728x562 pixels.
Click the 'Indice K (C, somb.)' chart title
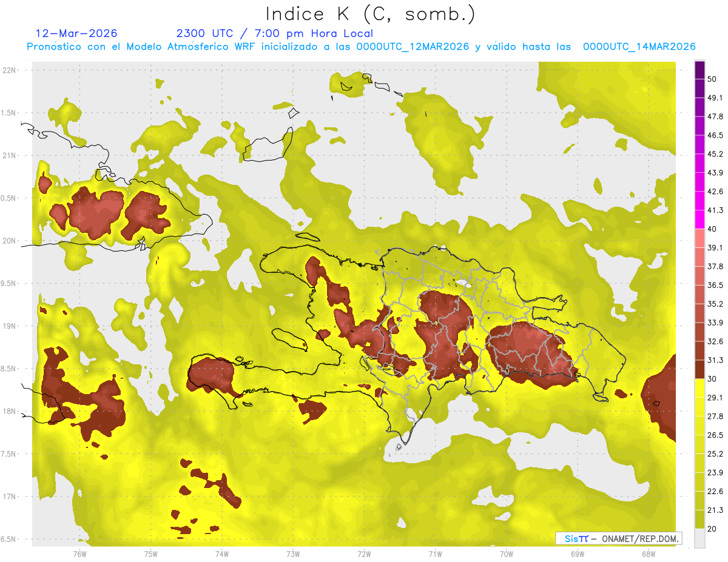pos(371,13)
